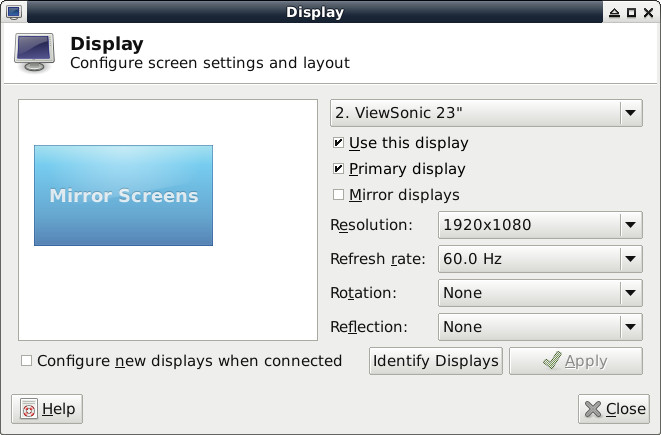Screen dimensions: 661x435
Task: Expand the Resolution 1920x1080 dropdown
Action: pyautogui.click(x=539, y=225)
